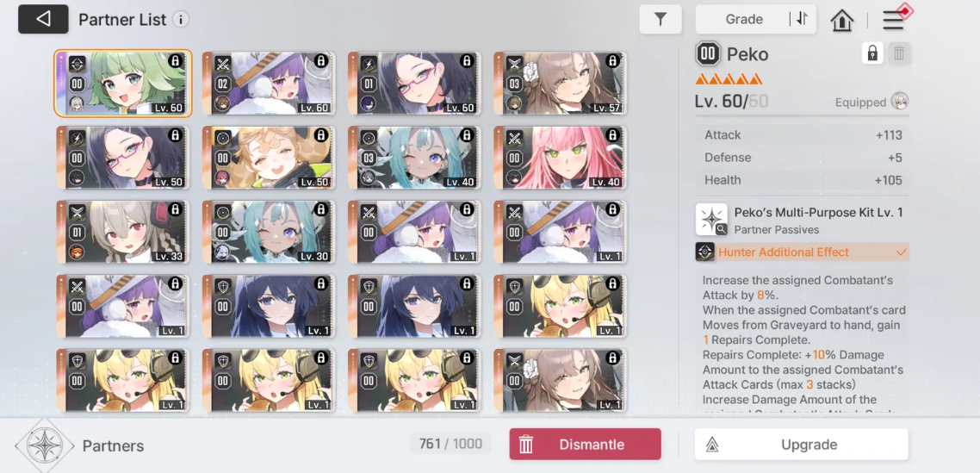
Task: Inspect Peko's Multi-Purpose Kit skill icon
Action: [711, 220]
